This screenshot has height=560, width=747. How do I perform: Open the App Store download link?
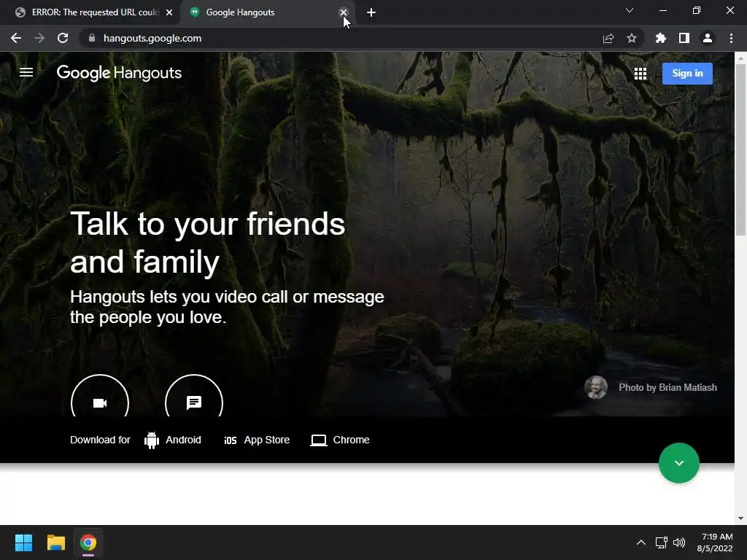(x=267, y=440)
